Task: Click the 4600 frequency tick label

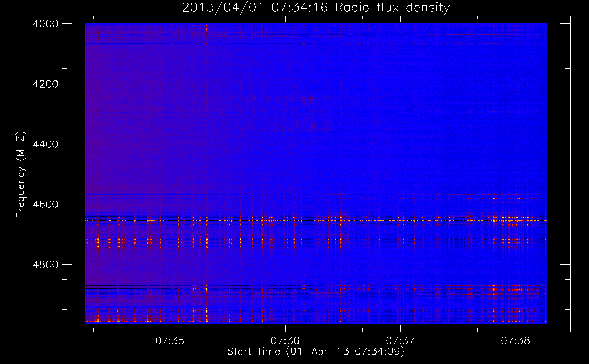Action: point(46,204)
